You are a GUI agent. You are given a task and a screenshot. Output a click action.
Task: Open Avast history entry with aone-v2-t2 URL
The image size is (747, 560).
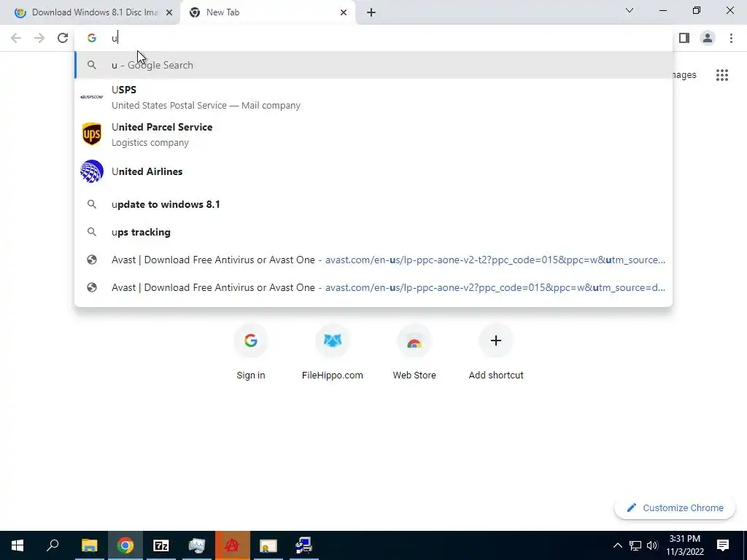[373, 260]
